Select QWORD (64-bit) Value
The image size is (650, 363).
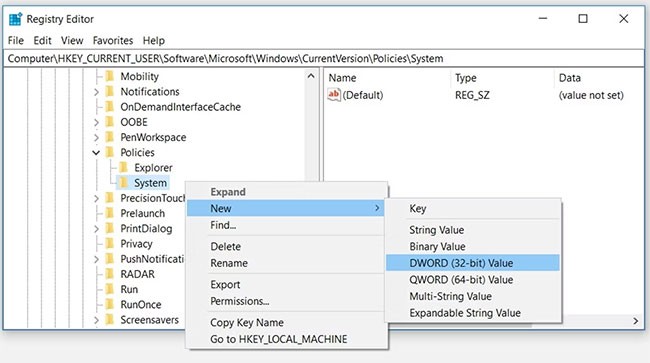point(473,280)
